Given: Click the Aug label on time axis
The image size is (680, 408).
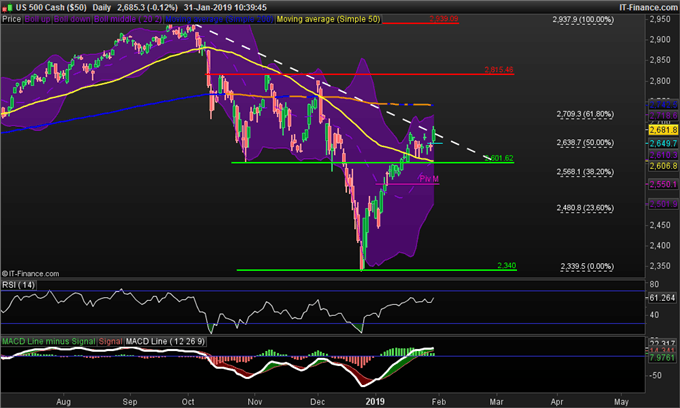Looking at the screenshot, I should [x=63, y=401].
